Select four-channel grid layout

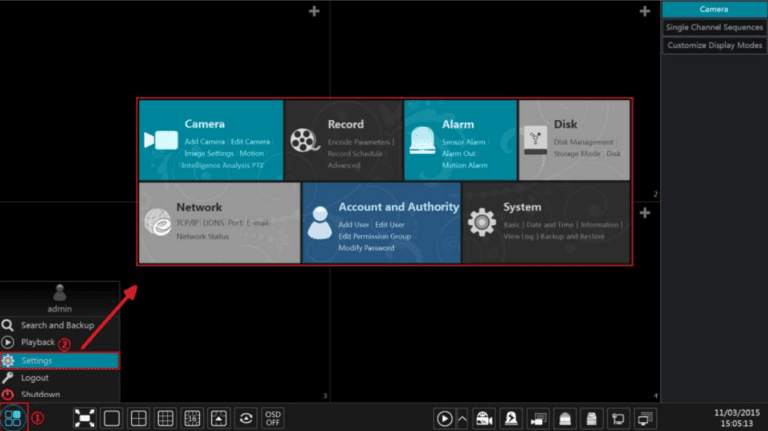pos(139,418)
